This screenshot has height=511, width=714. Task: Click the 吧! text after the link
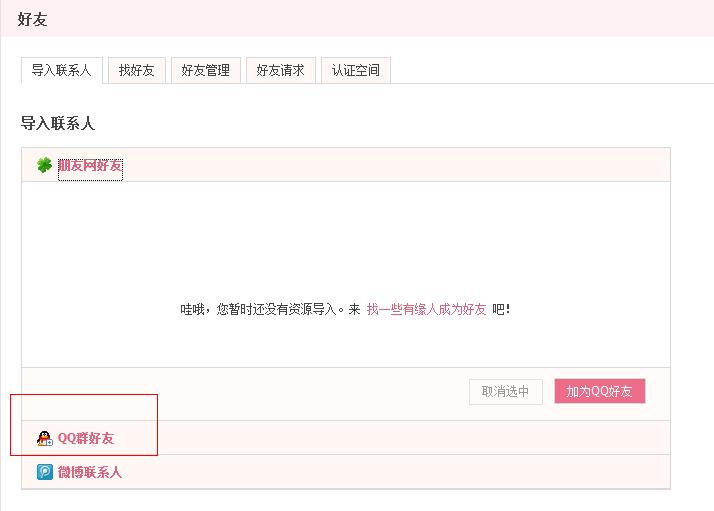501,310
